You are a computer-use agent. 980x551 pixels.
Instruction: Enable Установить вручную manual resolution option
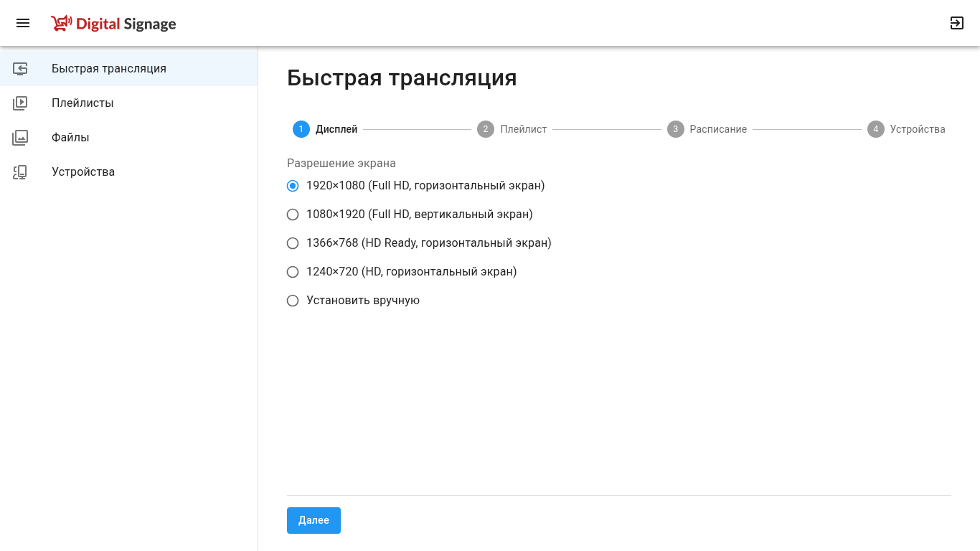293,301
